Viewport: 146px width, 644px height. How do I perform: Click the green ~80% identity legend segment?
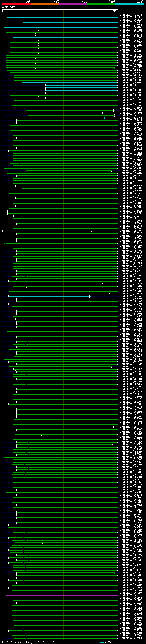pyautogui.click(x=101, y=4)
